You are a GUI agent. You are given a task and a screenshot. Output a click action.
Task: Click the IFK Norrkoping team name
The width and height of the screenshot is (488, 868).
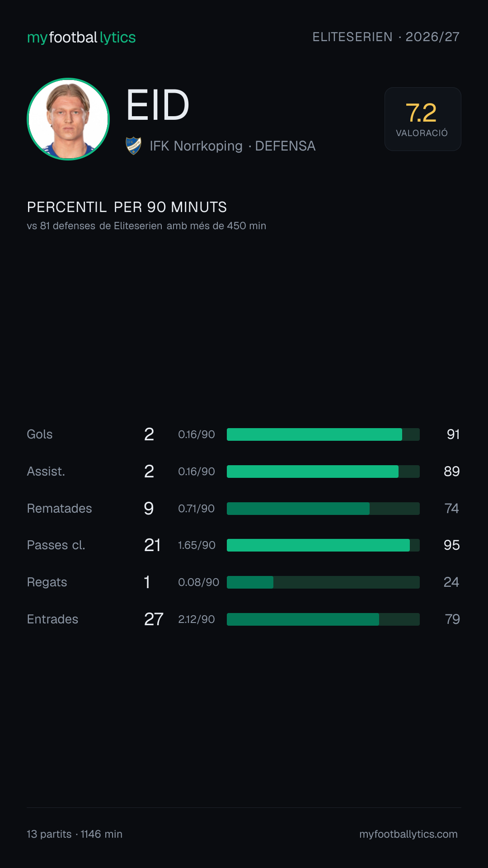(196, 146)
